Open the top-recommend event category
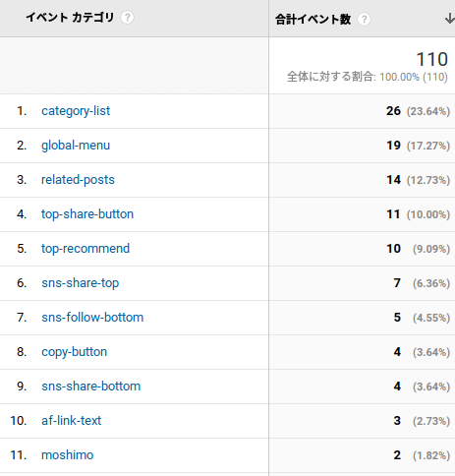The height and width of the screenshot is (476, 455). pyautogui.click(x=85, y=249)
